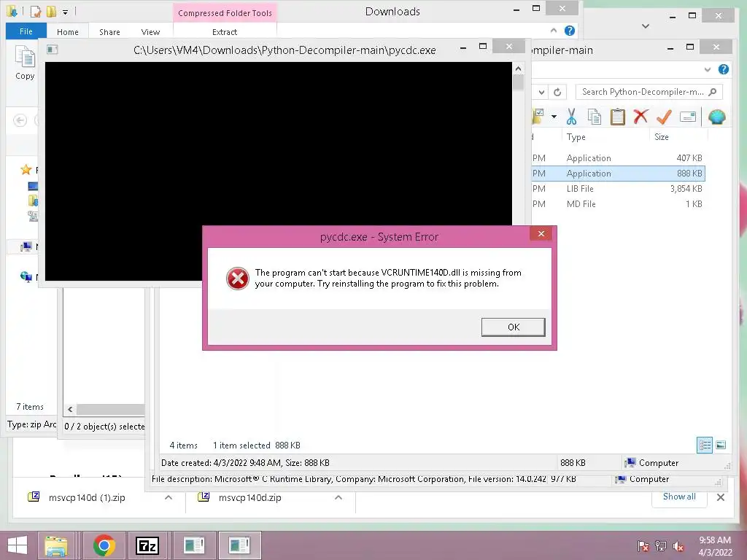Select the highlighted 888 KB Application row
The height and width of the screenshot is (560, 747).
coord(618,174)
